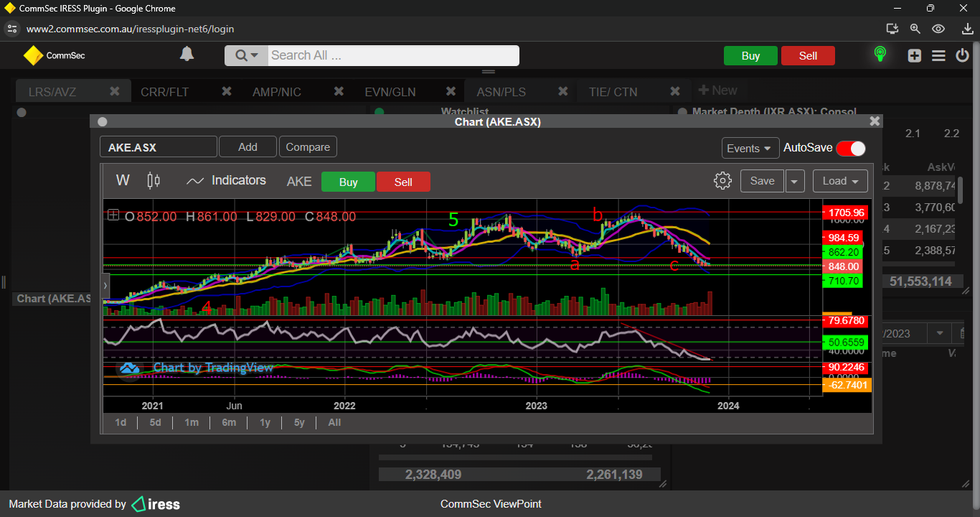Expand the chart drawing tools side arrow
The image size is (980, 517).
tap(105, 285)
